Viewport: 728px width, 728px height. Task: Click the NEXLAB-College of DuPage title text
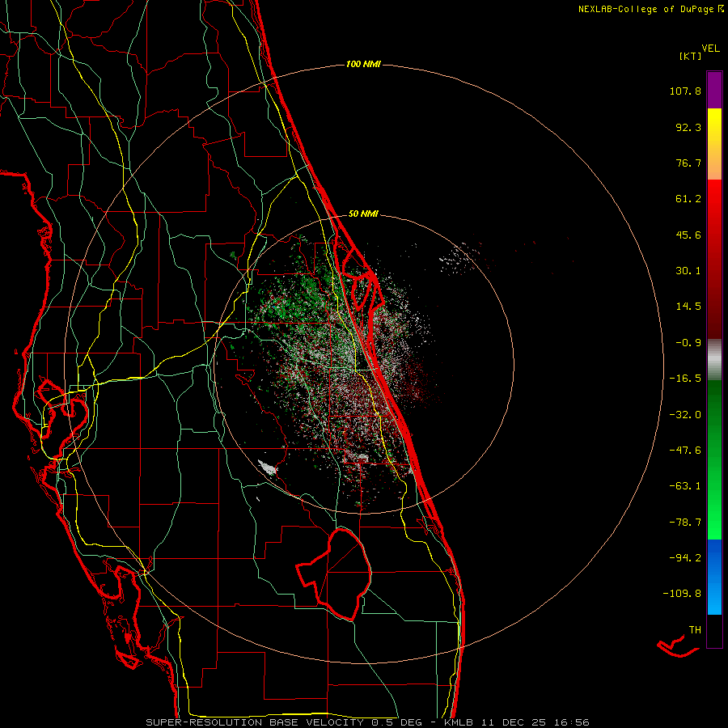click(645, 9)
